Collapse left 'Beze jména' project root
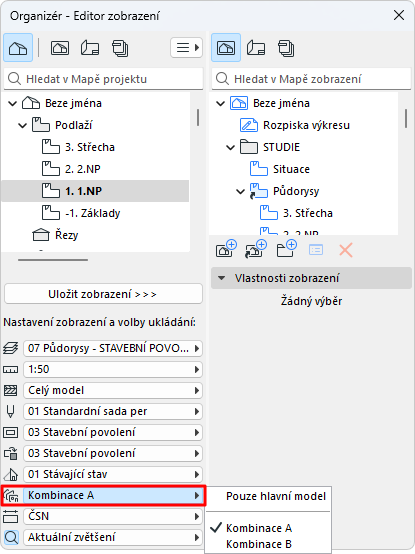This screenshot has width=415, height=554. (x=12, y=104)
